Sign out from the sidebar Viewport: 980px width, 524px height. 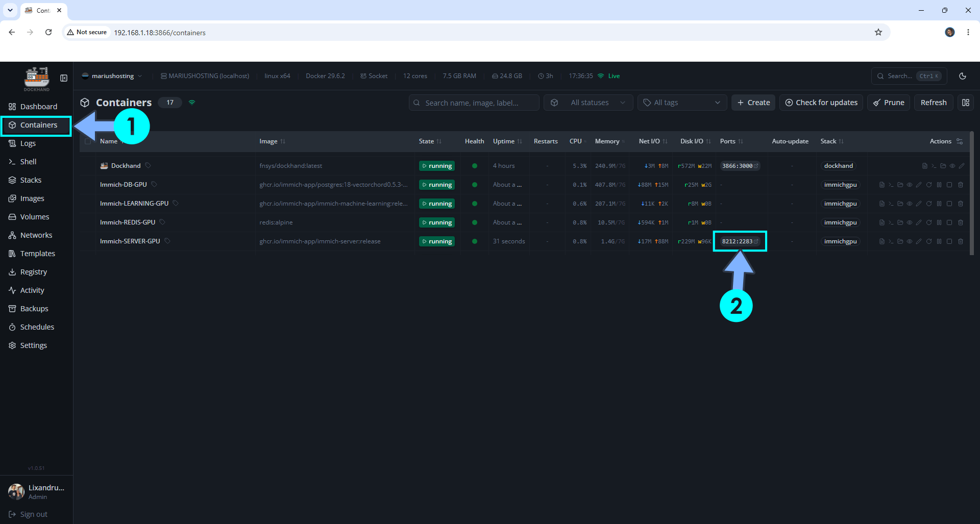pyautogui.click(x=29, y=514)
